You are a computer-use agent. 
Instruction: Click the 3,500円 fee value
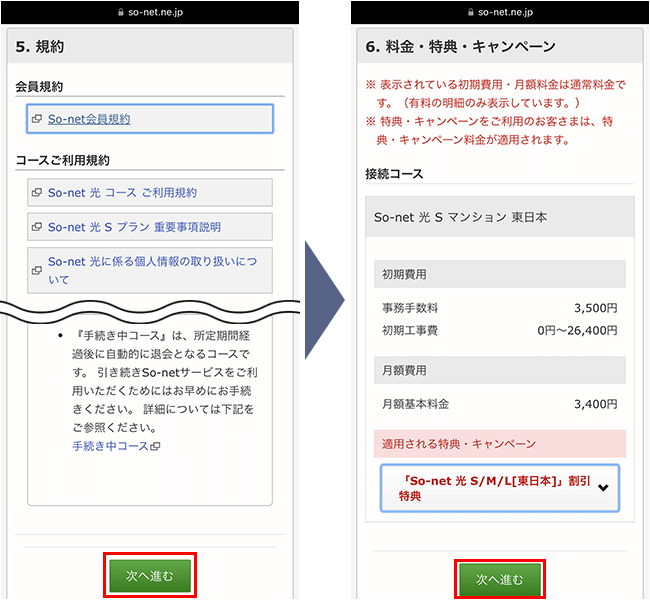[596, 308]
